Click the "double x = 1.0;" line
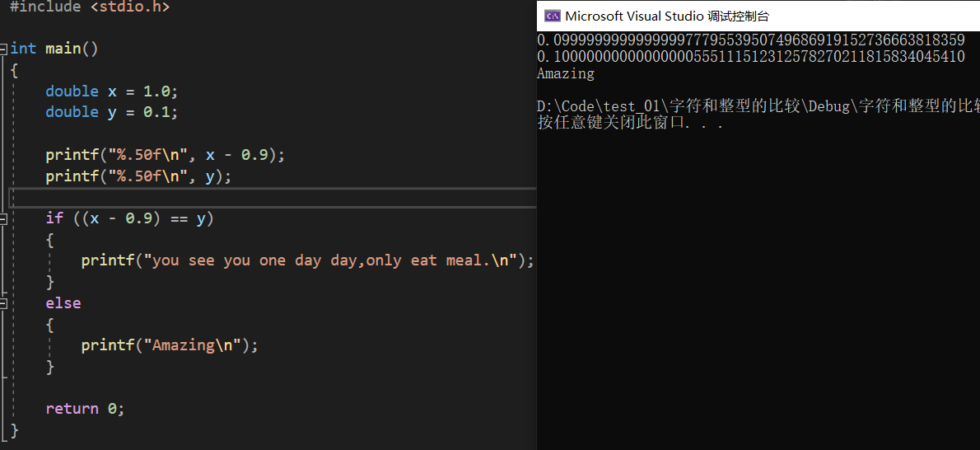This screenshot has height=450, width=980. click(x=112, y=91)
